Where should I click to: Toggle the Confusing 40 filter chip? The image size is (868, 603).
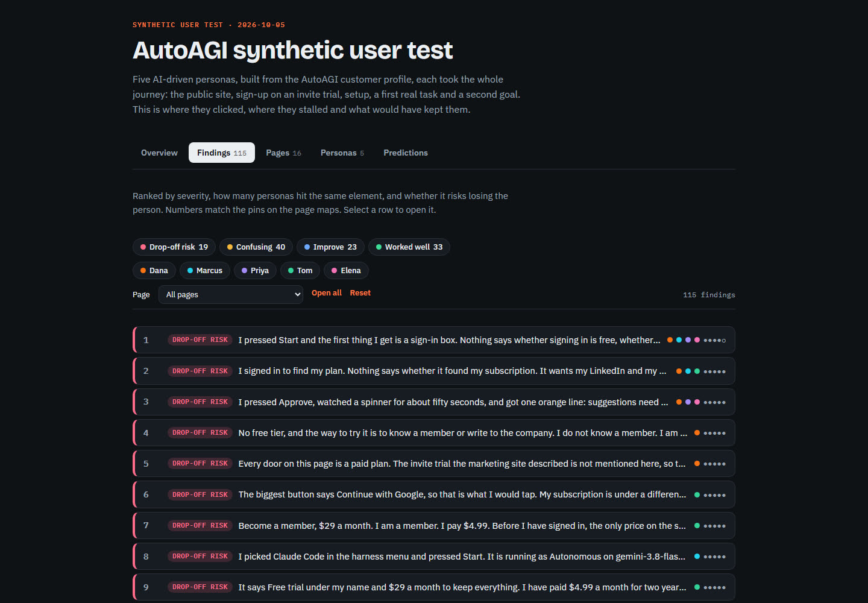pyautogui.click(x=256, y=247)
